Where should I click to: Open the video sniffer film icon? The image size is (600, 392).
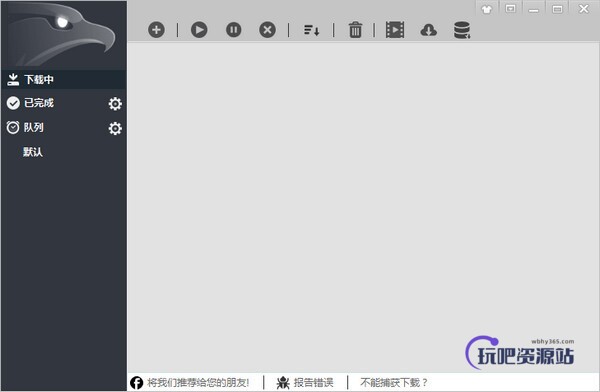(395, 29)
